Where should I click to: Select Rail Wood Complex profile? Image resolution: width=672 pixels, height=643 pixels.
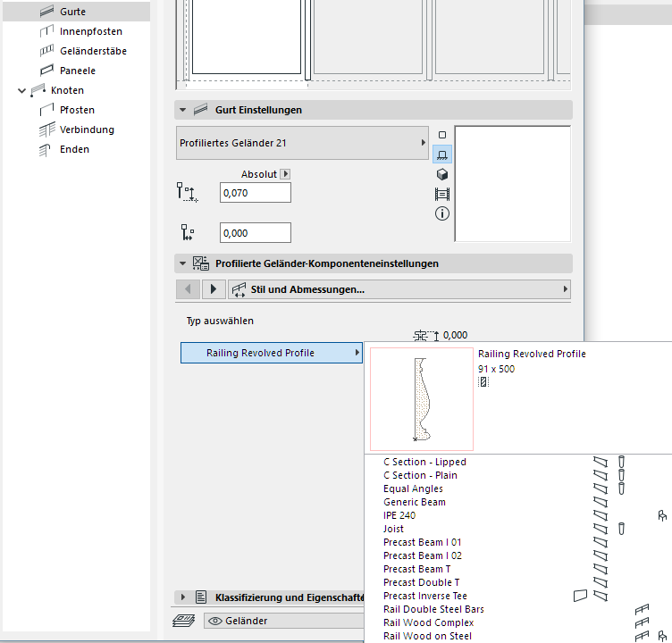pyautogui.click(x=428, y=622)
